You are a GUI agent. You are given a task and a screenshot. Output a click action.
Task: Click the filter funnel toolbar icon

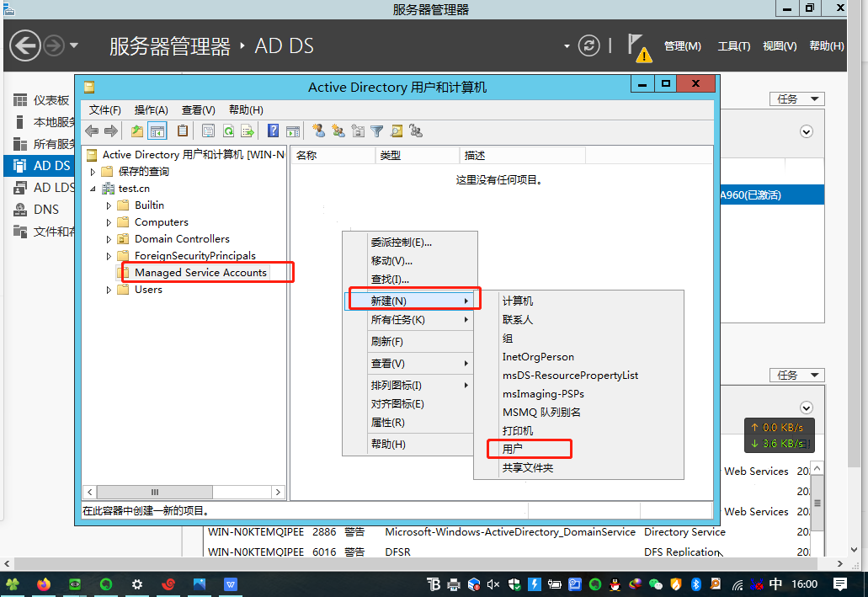(377, 131)
